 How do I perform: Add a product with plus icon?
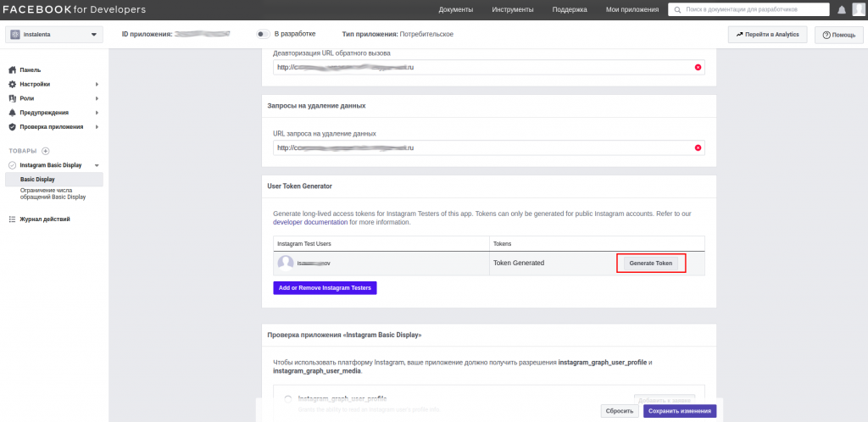point(46,151)
